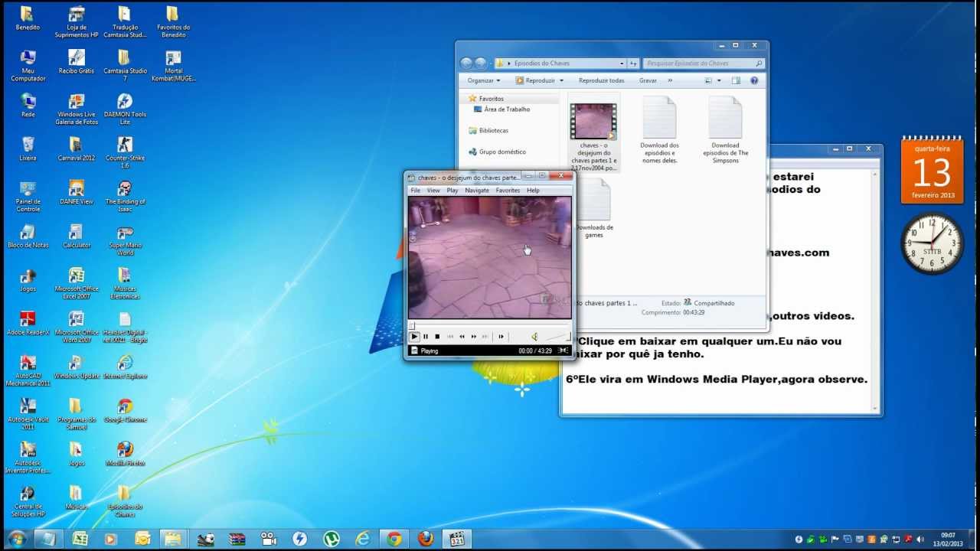This screenshot has height=551, width=980.
Task: Open Excel from the taskbar
Action: [x=79, y=539]
